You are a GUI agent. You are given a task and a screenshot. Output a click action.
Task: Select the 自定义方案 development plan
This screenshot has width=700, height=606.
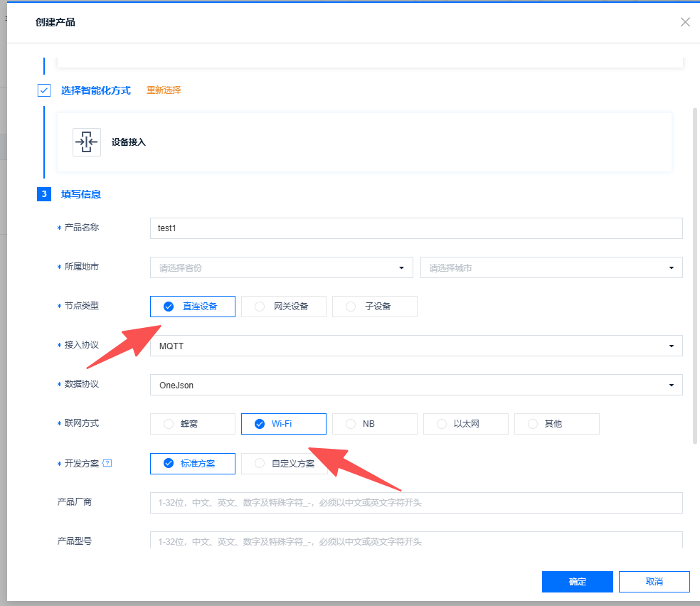click(283, 464)
